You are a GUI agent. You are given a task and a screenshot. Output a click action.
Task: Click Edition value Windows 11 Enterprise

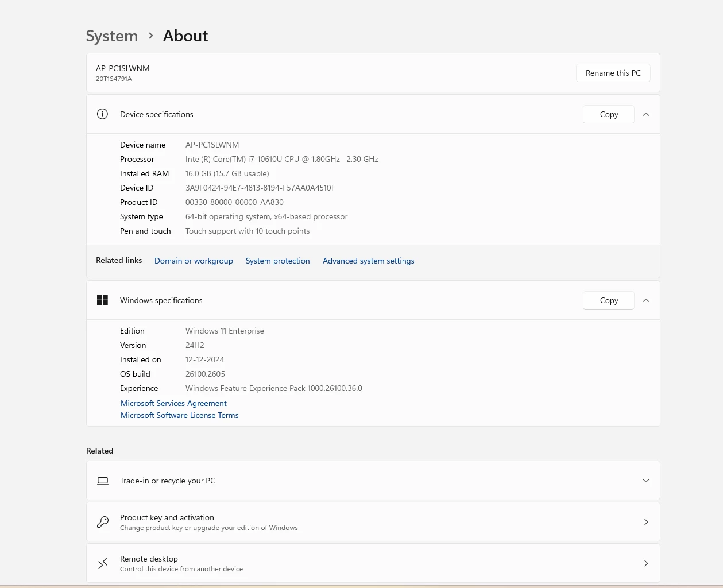225,331
